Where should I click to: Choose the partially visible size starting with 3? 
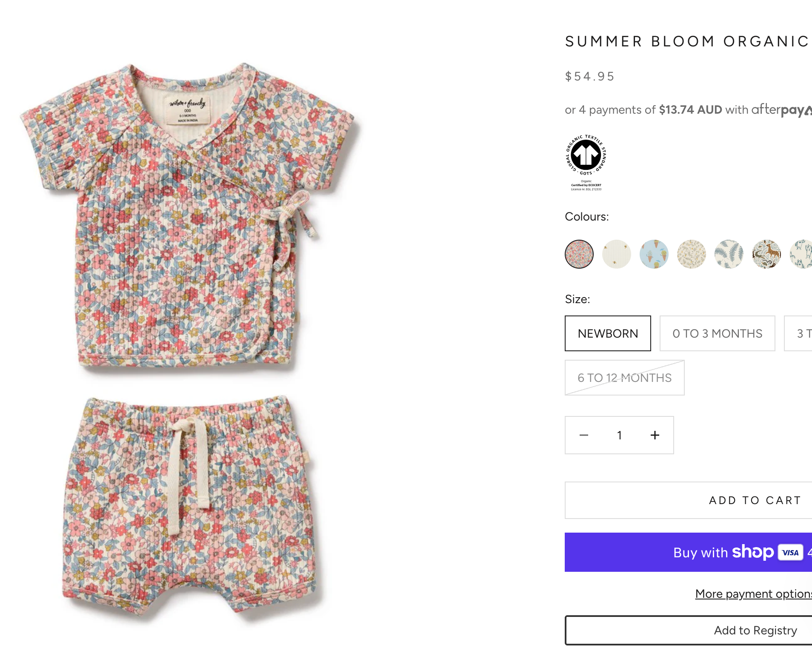tap(801, 333)
